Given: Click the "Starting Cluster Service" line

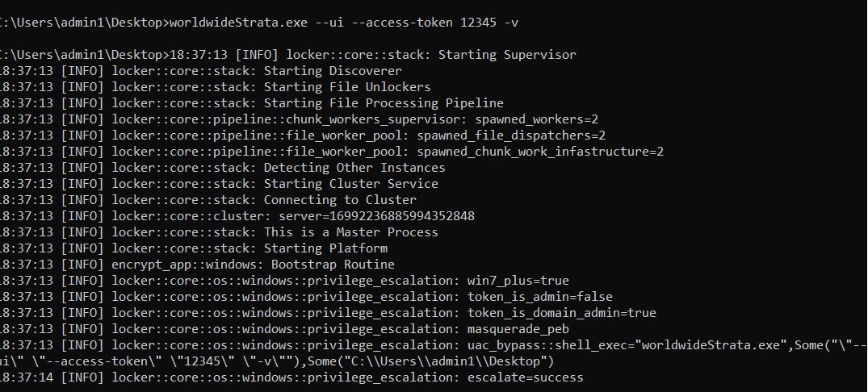Looking at the screenshot, I should click(x=351, y=184).
